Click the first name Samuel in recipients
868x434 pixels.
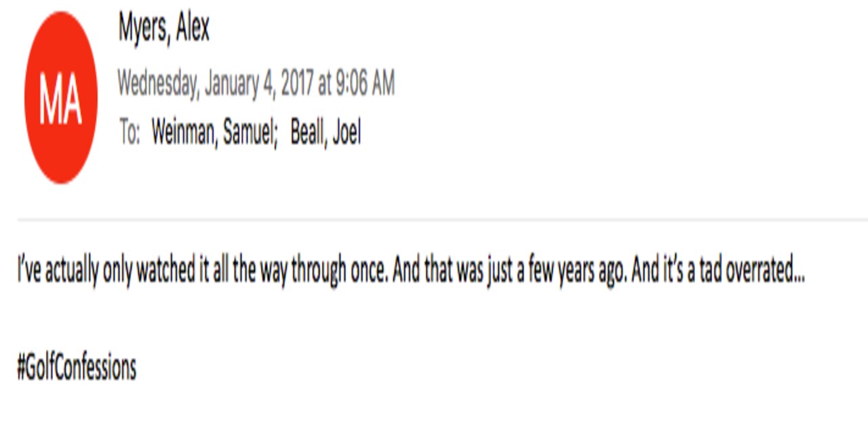(251, 132)
